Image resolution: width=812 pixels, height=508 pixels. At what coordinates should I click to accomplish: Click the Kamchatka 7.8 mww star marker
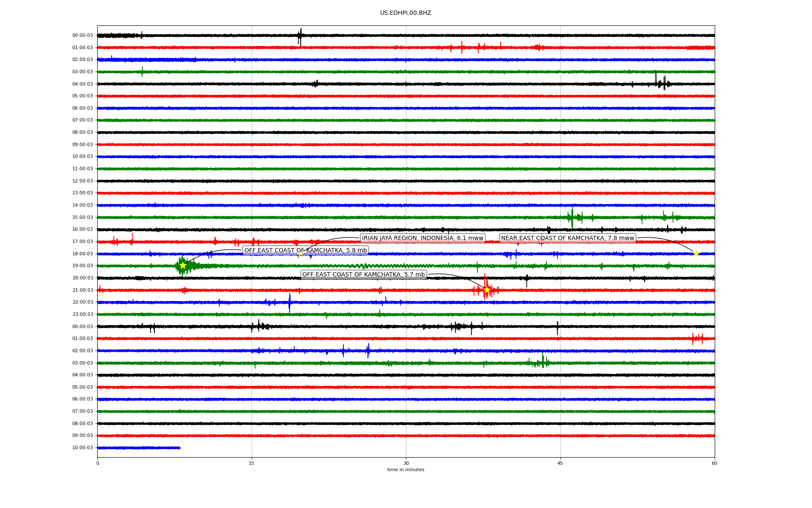pos(696,254)
